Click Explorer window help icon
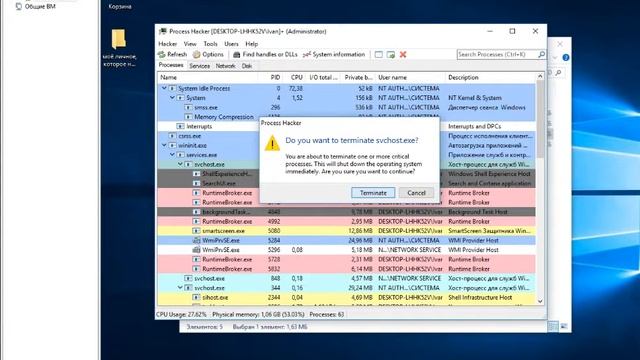Screen dimensions: 640x360 point(566,58)
